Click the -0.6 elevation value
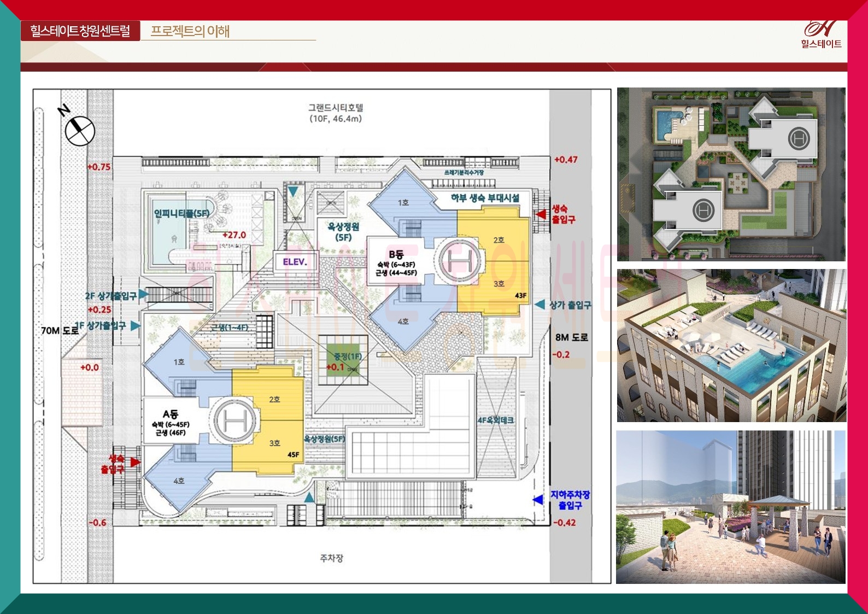Screen dimensions: 868x614 click(98, 522)
